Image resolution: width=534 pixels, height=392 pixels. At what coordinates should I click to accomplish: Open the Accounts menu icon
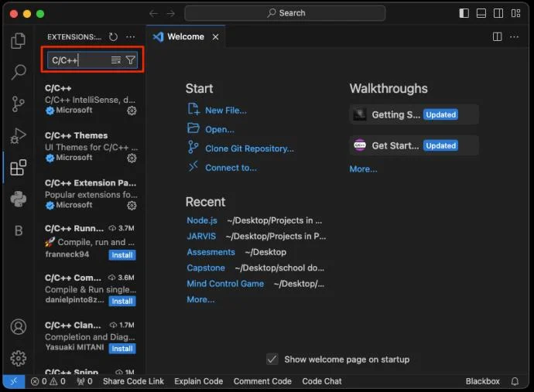click(18, 326)
